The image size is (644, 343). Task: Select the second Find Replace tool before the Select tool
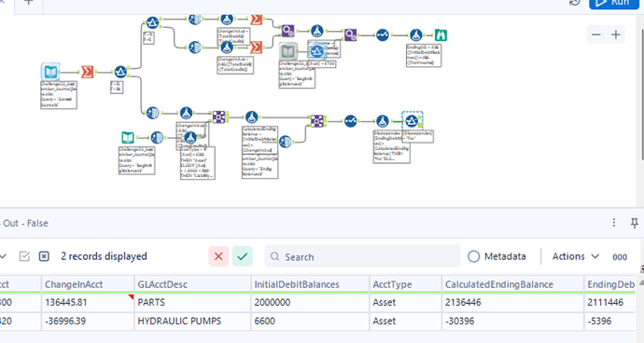(x=350, y=34)
